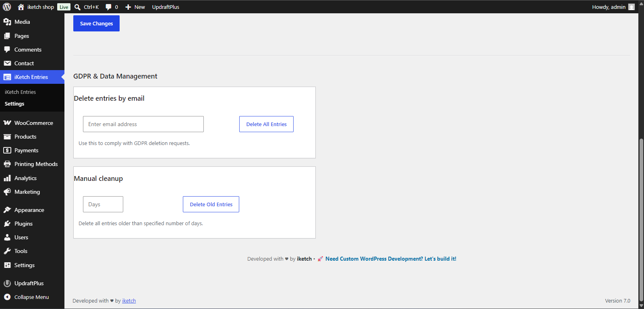Open the iketch link in footer
Image resolution: width=644 pixels, height=309 pixels.
coord(129,301)
